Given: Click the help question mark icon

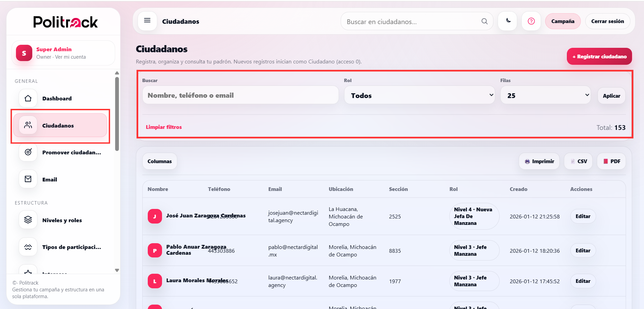Looking at the screenshot, I should 531,21.
